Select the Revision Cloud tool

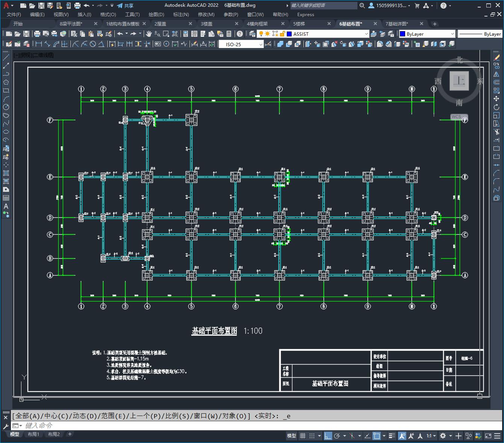(x=6, y=115)
